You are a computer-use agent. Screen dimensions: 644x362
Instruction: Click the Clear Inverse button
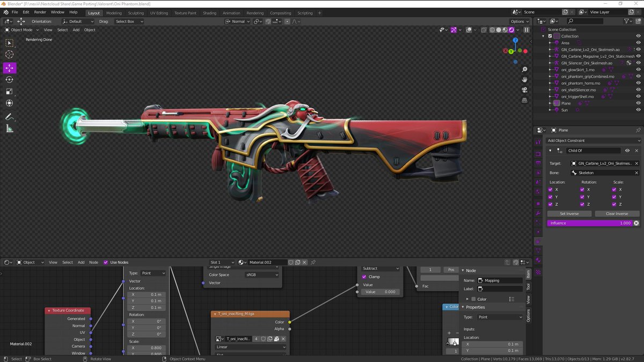coord(617,213)
